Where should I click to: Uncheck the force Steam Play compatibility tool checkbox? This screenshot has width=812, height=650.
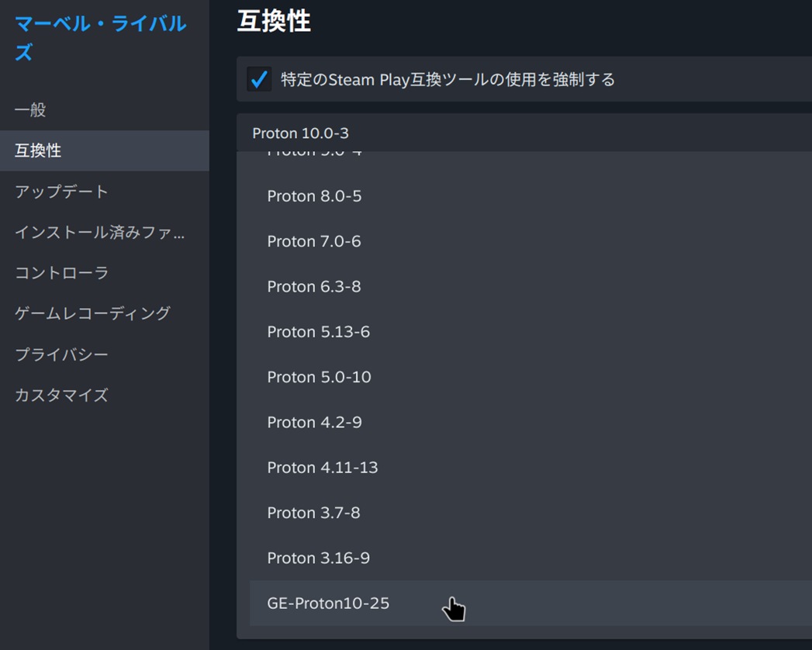pyautogui.click(x=259, y=79)
